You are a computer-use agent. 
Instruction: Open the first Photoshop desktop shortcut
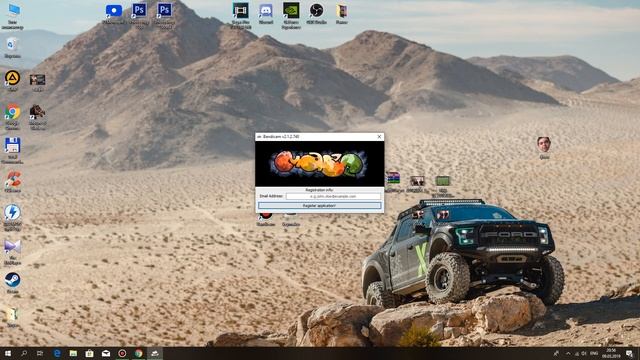point(139,15)
